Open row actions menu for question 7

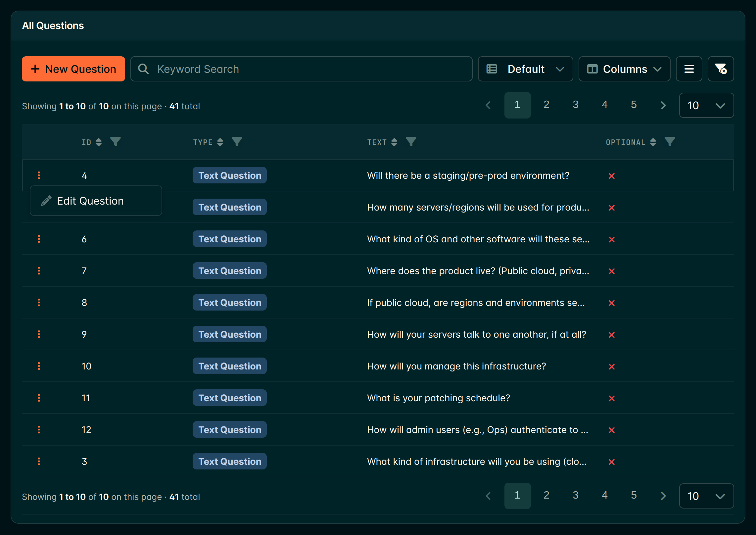tap(39, 271)
